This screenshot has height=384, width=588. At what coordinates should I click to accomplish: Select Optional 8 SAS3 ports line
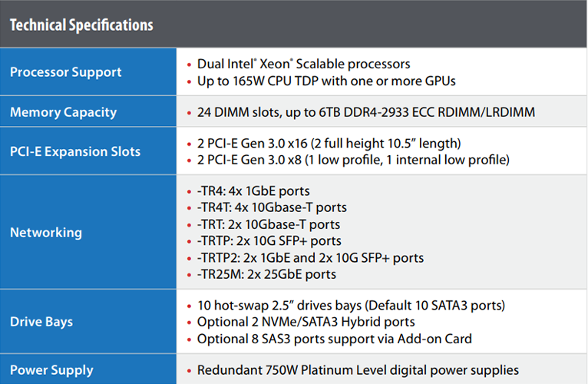coord(335,339)
